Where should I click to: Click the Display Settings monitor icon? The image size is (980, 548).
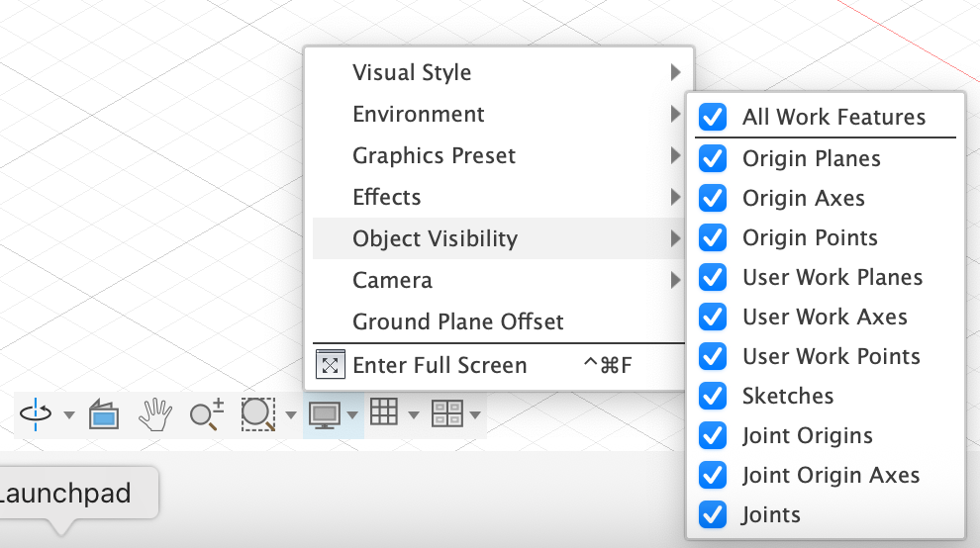coord(325,415)
